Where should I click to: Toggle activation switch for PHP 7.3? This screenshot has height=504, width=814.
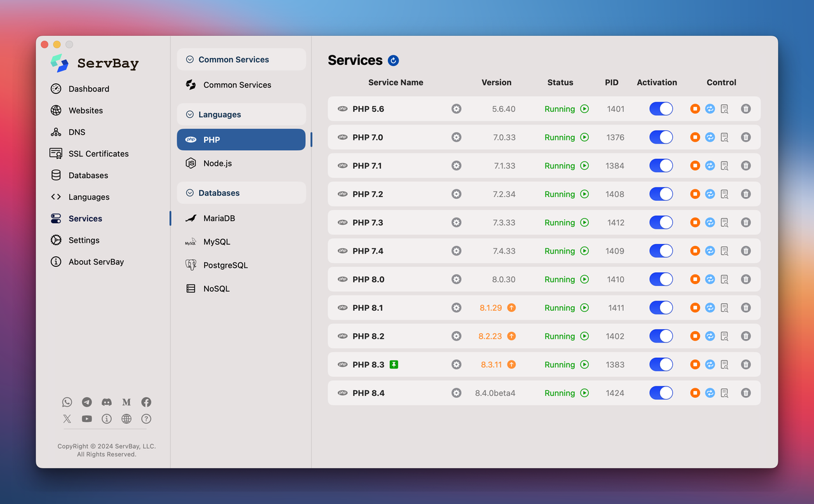[x=661, y=222]
